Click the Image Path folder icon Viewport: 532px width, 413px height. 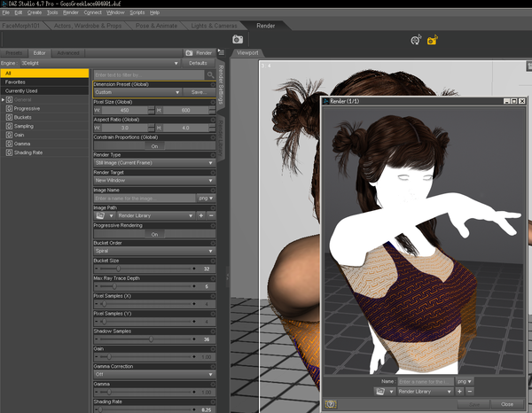point(100,215)
